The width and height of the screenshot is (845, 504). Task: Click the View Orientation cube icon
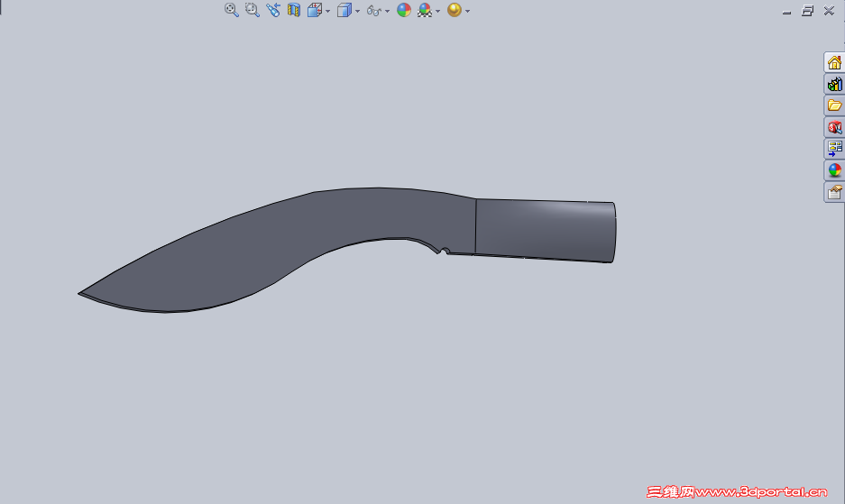coord(315,10)
